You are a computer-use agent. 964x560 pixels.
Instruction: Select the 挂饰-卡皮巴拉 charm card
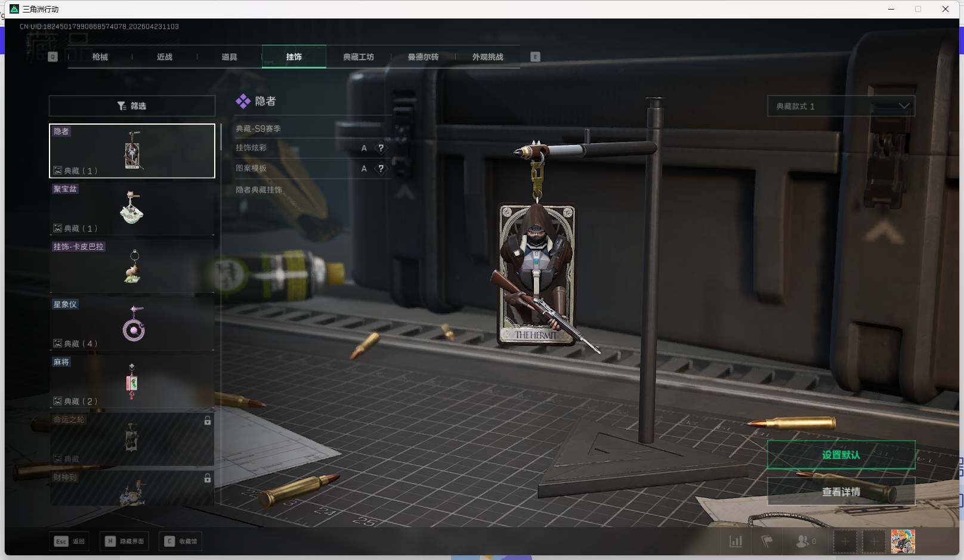[132, 266]
